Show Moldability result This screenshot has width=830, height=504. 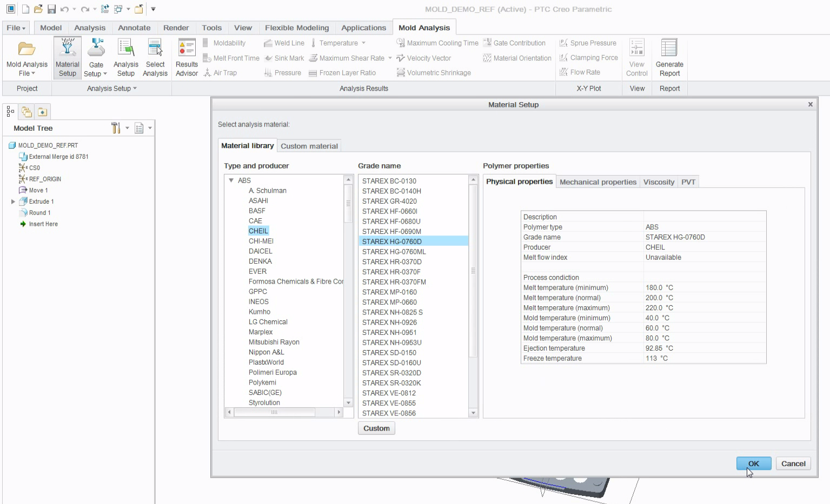point(224,43)
